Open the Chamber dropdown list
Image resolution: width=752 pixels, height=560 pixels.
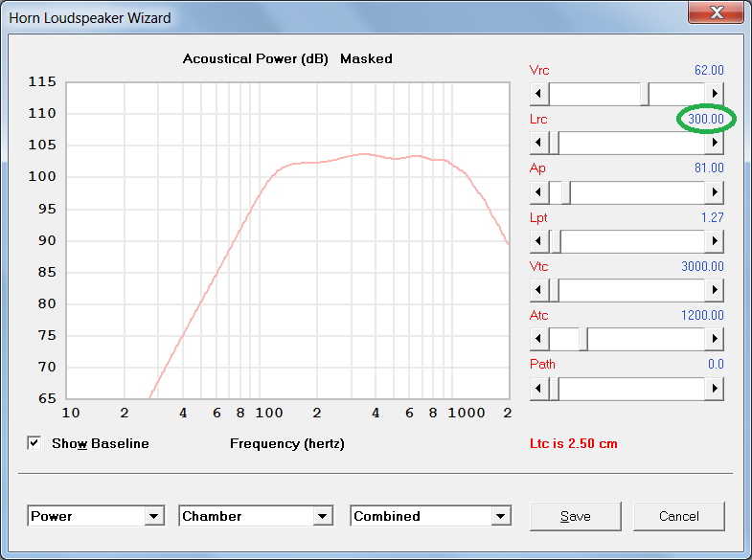click(x=322, y=516)
